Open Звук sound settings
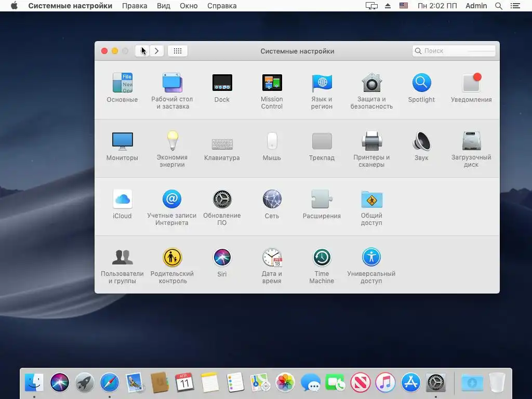 (x=421, y=146)
